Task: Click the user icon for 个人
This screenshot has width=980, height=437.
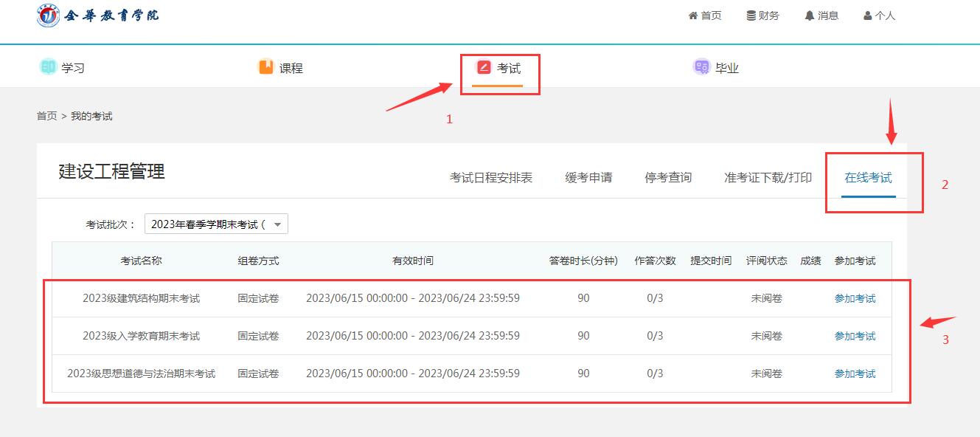Action: pyautogui.click(x=868, y=16)
